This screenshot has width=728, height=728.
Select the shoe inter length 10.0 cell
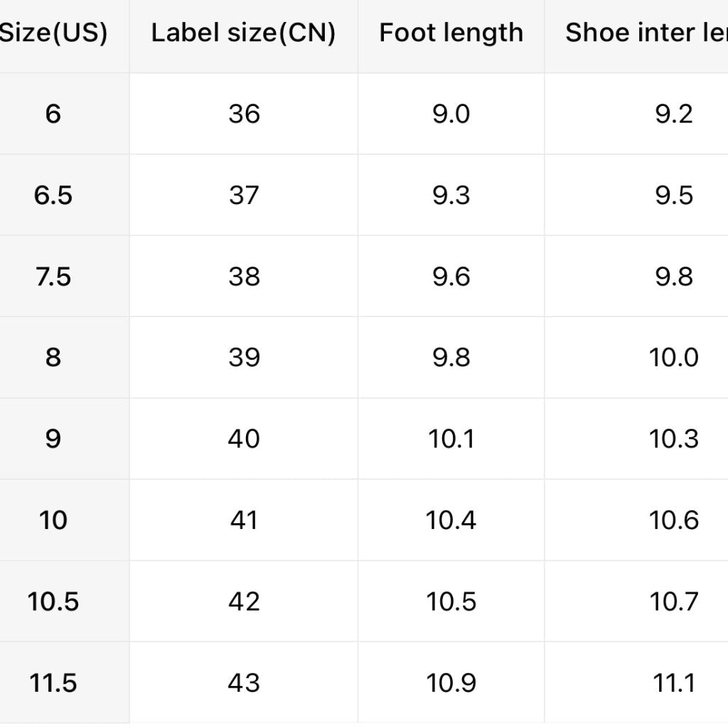(x=673, y=358)
